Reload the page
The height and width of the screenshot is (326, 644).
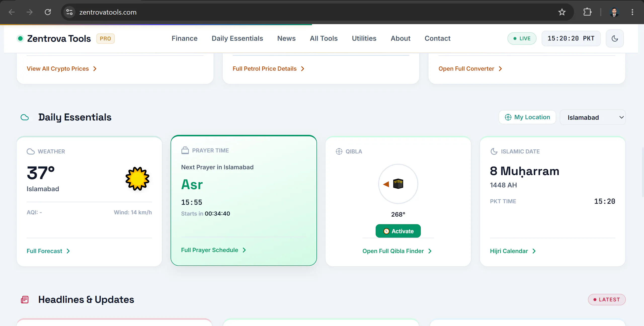pos(48,12)
